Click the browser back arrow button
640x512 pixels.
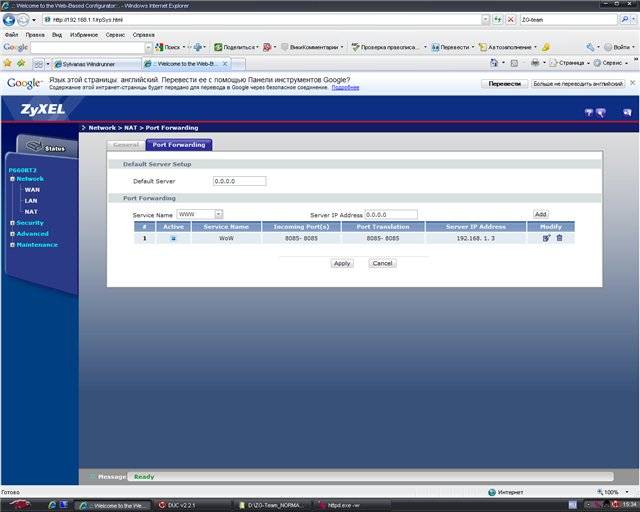10,19
